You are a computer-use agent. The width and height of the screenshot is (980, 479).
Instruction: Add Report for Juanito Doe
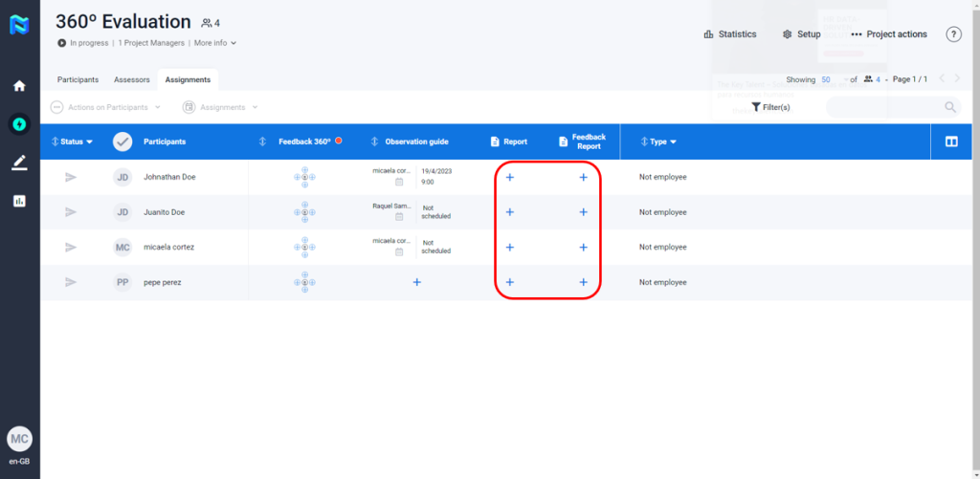coord(509,212)
